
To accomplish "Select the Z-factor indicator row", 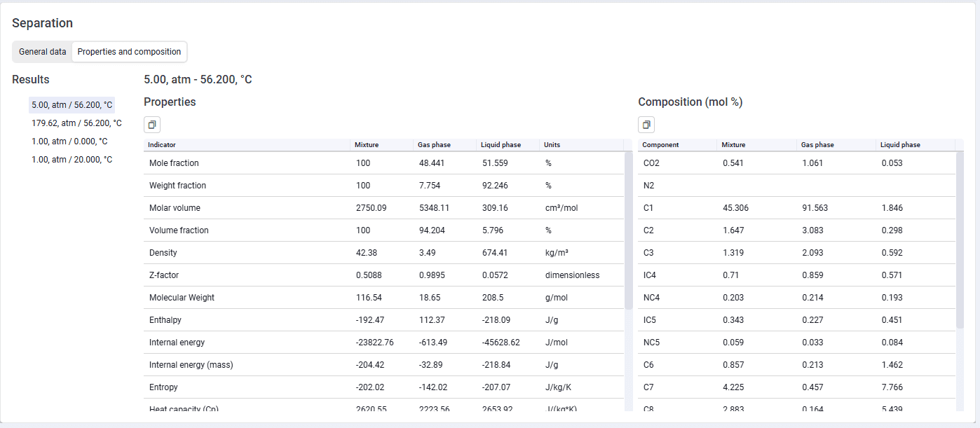I will tap(384, 275).
